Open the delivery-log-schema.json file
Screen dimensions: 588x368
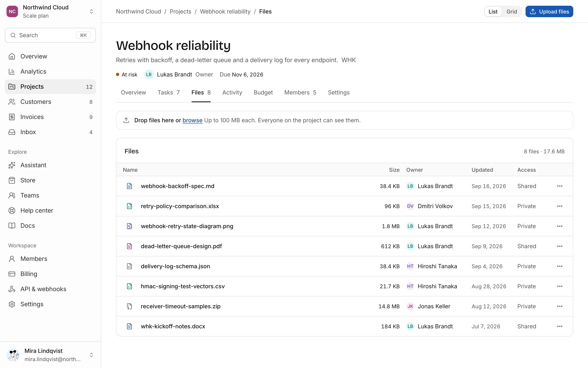[175, 266]
